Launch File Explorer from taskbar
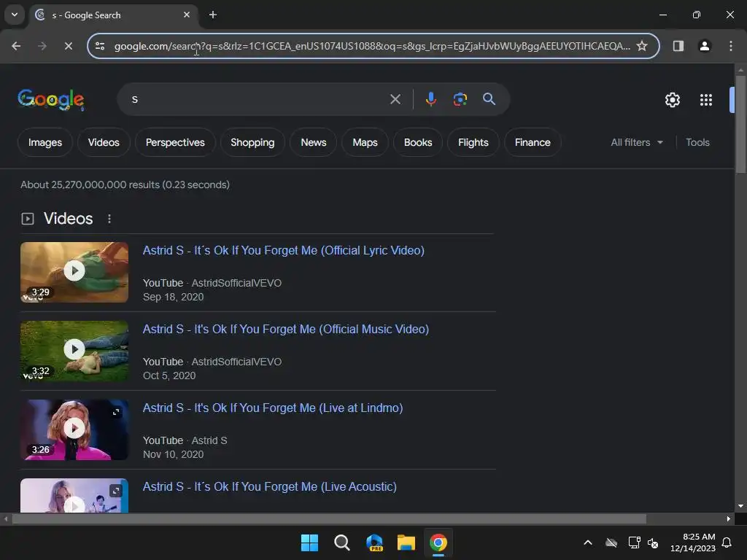The width and height of the screenshot is (747, 560). (406, 542)
